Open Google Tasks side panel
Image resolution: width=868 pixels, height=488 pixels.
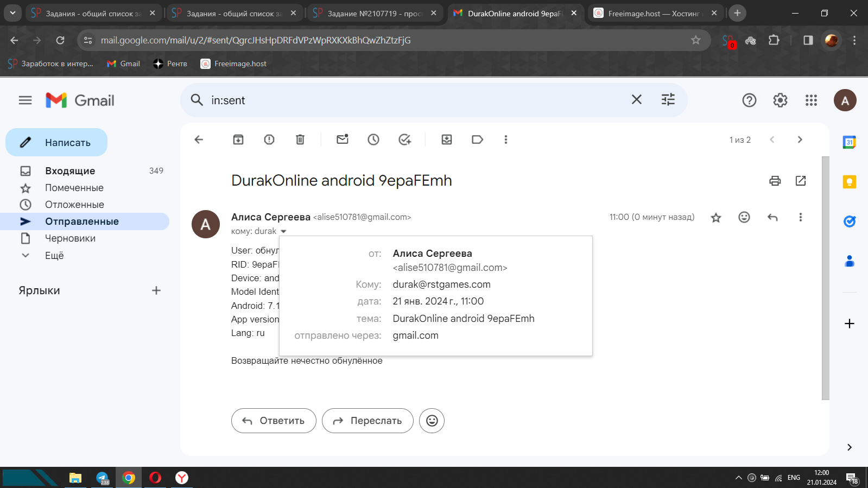click(850, 221)
